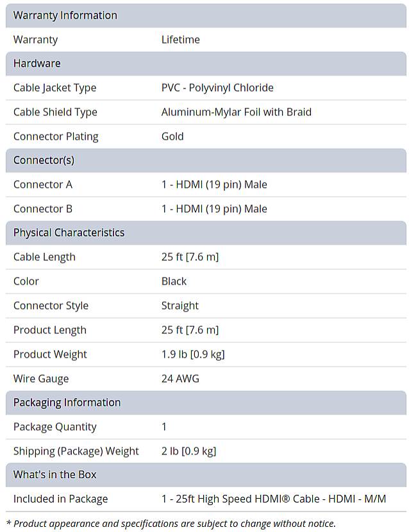Click the Physical Characteristics section header
The height and width of the screenshot is (532, 409).
pyautogui.click(x=69, y=233)
